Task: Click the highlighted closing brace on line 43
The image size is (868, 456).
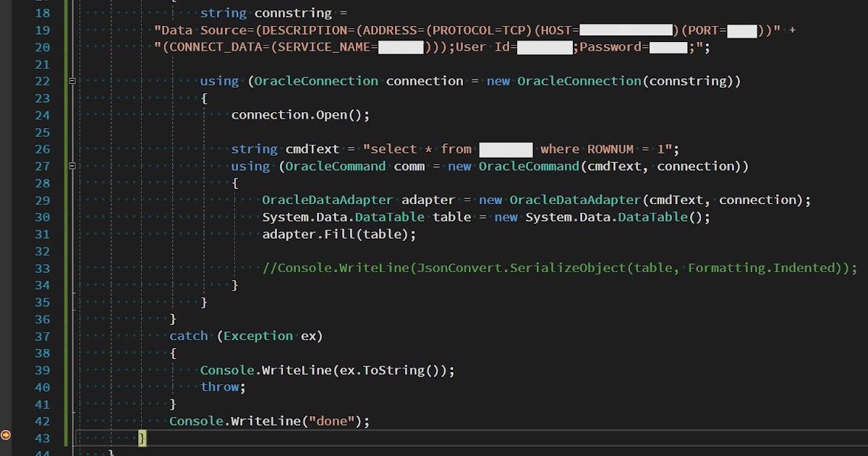Action: coord(142,438)
